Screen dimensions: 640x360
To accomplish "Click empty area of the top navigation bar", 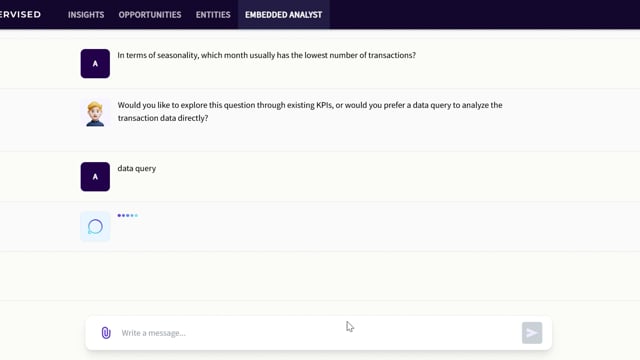I will (482, 15).
